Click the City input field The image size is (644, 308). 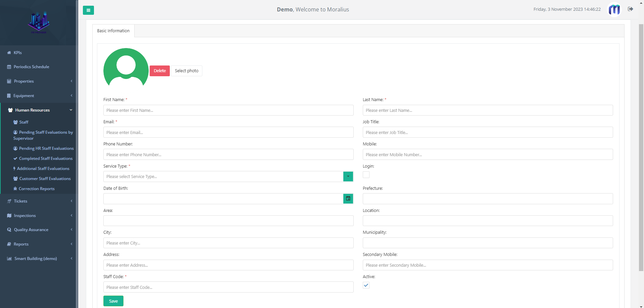[229, 243]
